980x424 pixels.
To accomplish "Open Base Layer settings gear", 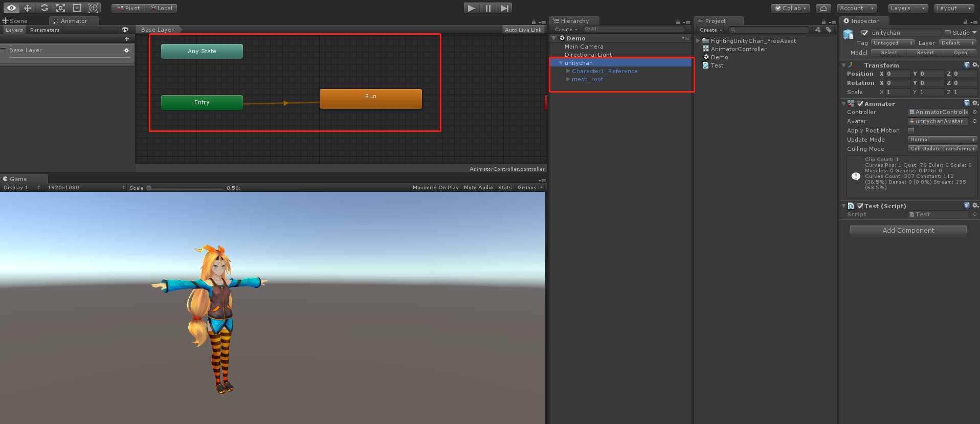I will [x=126, y=50].
